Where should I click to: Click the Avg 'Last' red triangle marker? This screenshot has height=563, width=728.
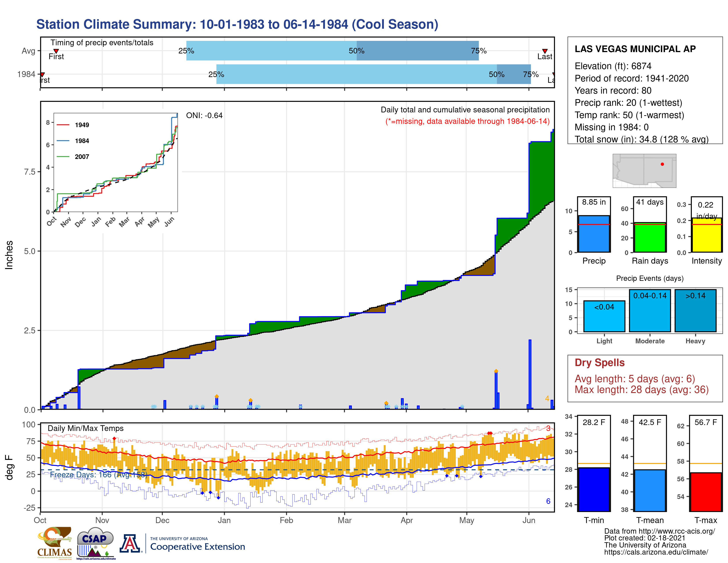(x=545, y=51)
